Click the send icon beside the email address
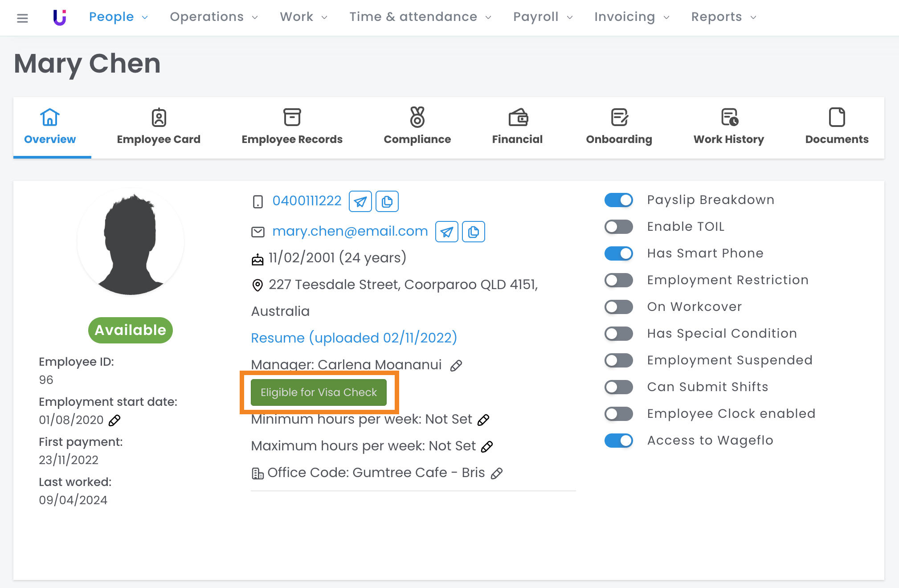Screen dimensions: 899x588 pos(446,232)
